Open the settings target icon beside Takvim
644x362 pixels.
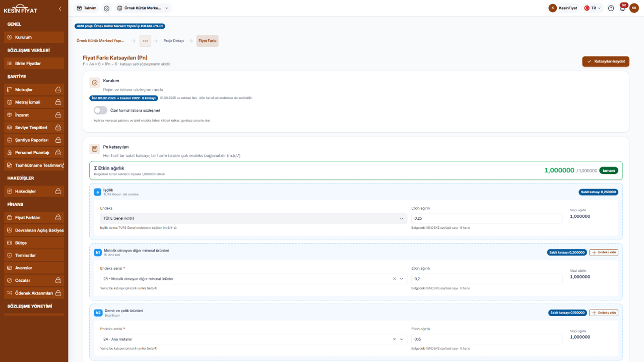coord(106,8)
